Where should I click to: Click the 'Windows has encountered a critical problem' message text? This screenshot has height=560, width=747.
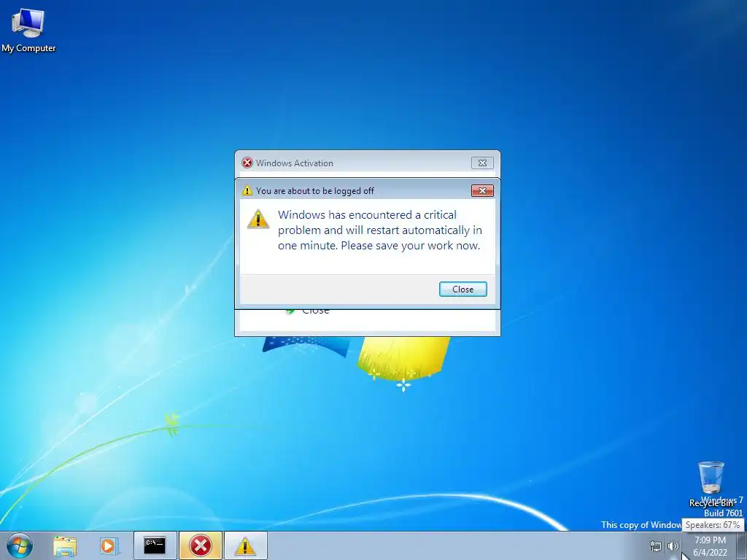pos(379,230)
